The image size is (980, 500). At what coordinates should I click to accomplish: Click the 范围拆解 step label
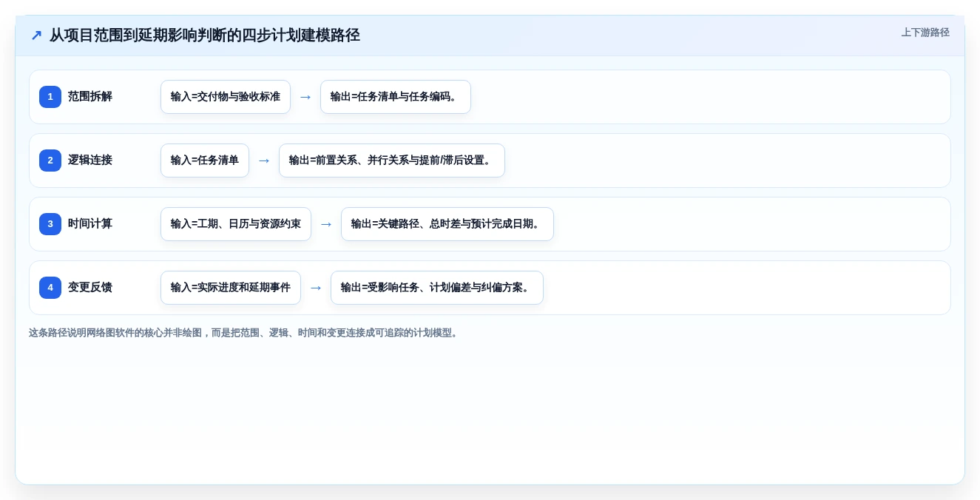pyautogui.click(x=90, y=97)
